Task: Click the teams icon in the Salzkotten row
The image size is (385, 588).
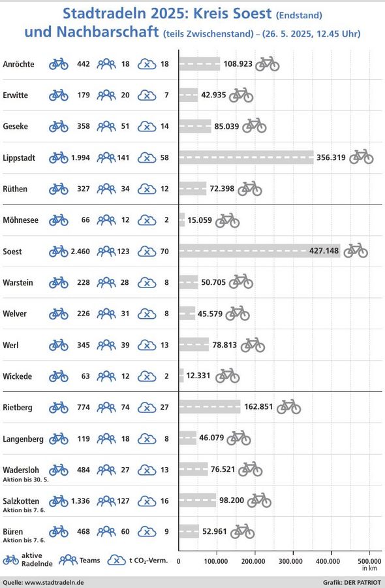Action: click(106, 501)
